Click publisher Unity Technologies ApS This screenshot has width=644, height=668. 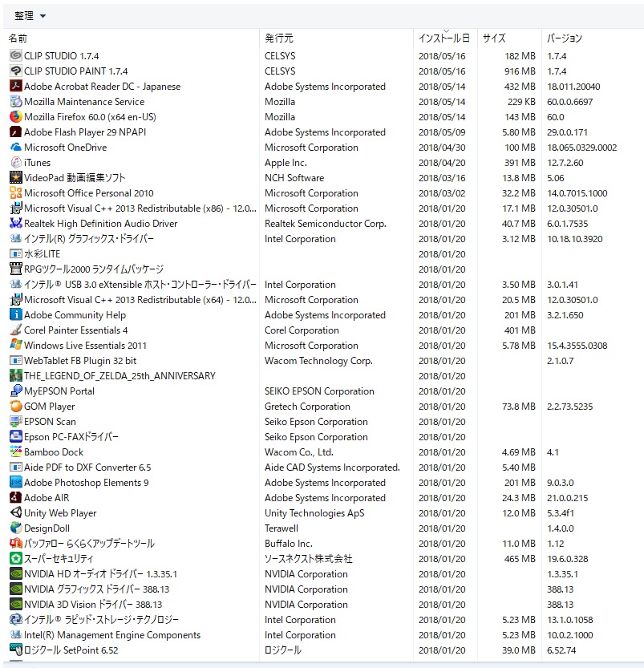click(314, 513)
